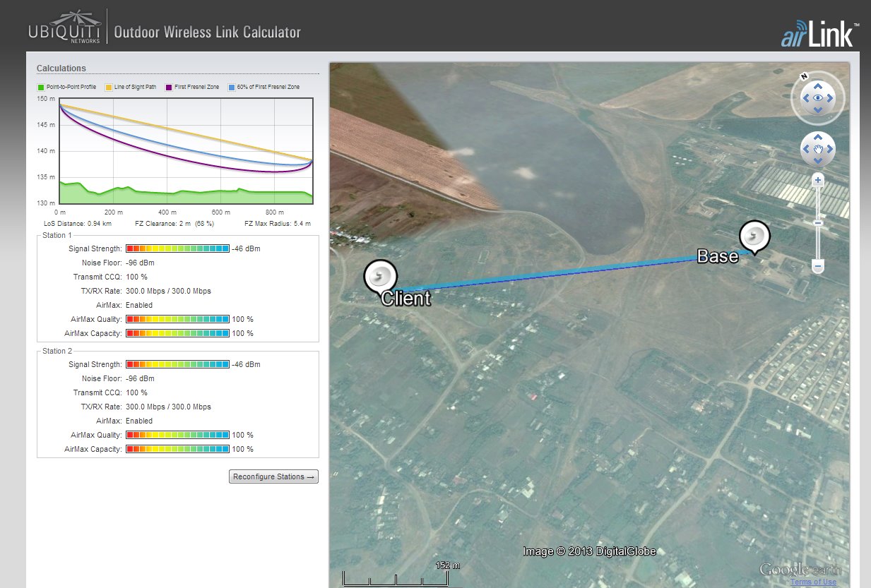871x588 pixels.
Task: Click the eye icon in look joystick
Action: pyautogui.click(x=818, y=98)
